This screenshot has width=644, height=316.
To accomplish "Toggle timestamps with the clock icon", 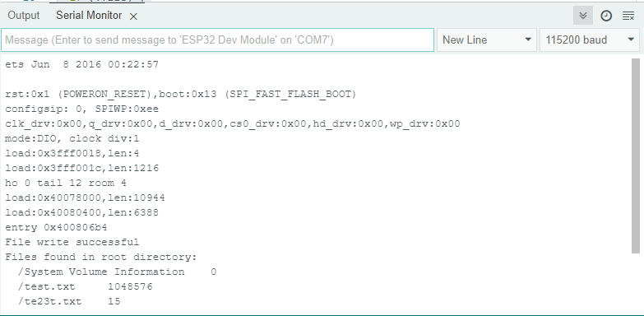I will 606,16.
